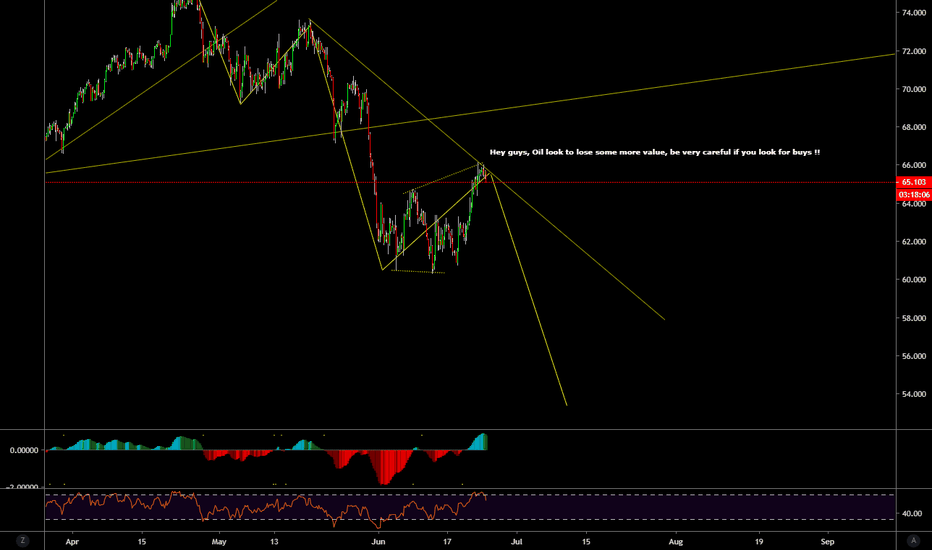Click the 17 date label after Jun
The width and height of the screenshot is (932, 550).
click(447, 542)
